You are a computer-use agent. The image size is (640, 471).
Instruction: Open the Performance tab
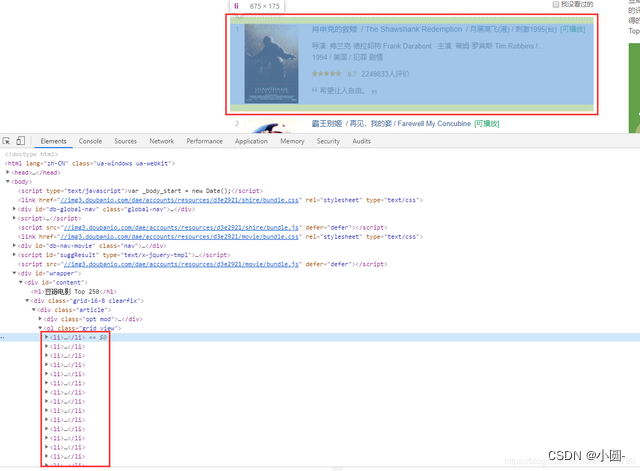pos(204,141)
